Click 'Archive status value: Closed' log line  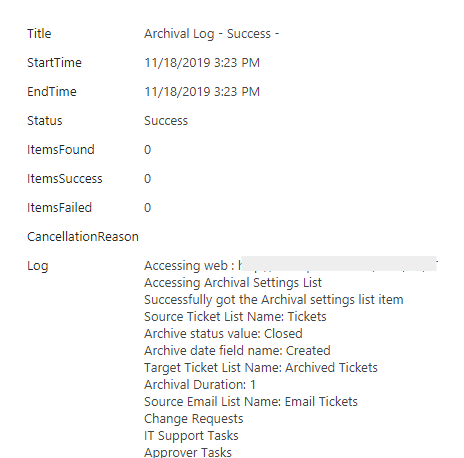(x=223, y=334)
